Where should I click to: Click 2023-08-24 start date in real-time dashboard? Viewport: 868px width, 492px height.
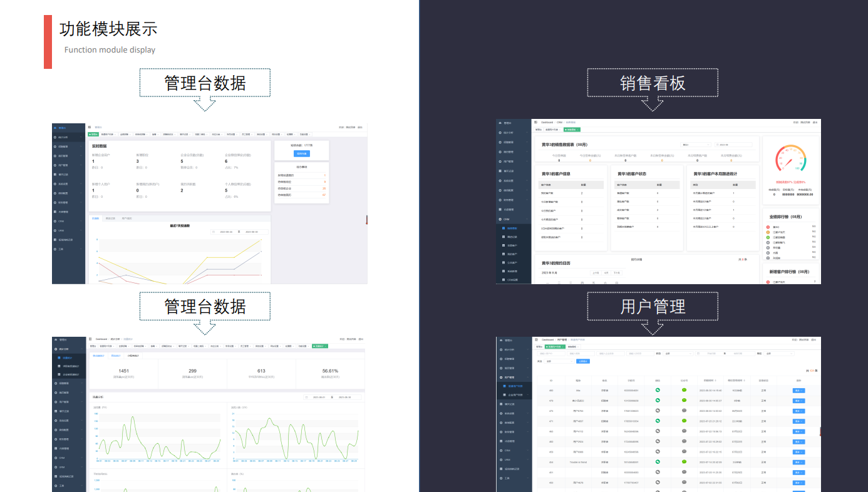(x=226, y=232)
